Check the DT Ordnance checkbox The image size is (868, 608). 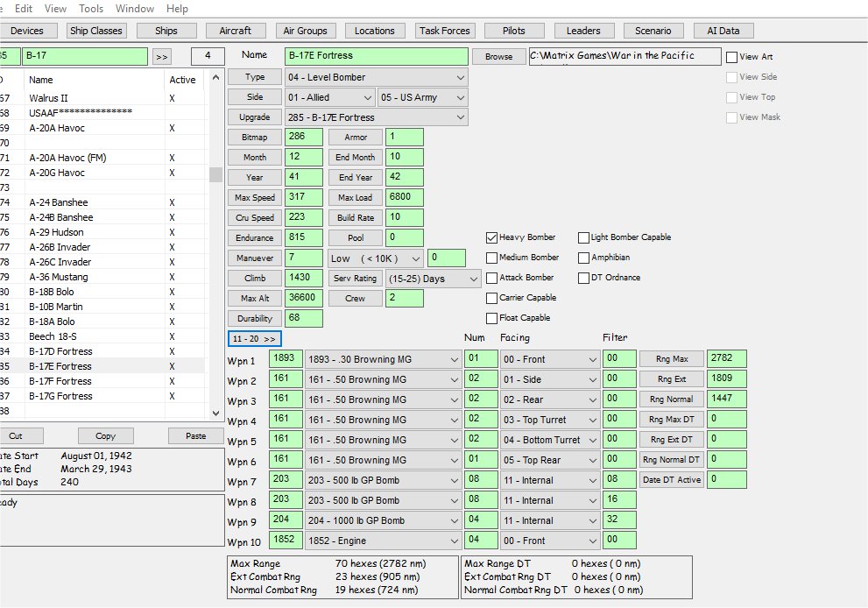tap(583, 278)
